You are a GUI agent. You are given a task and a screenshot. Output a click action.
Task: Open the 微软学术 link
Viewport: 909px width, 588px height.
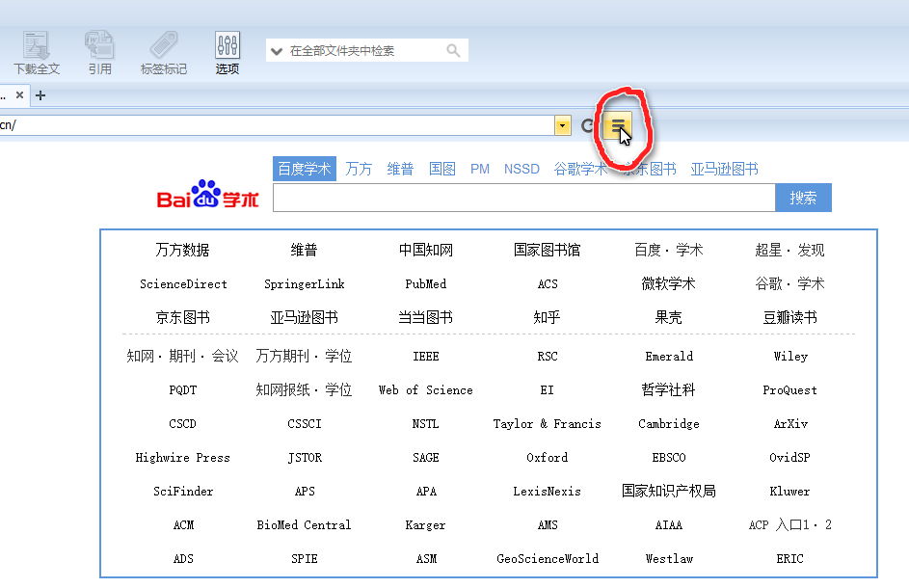point(668,283)
